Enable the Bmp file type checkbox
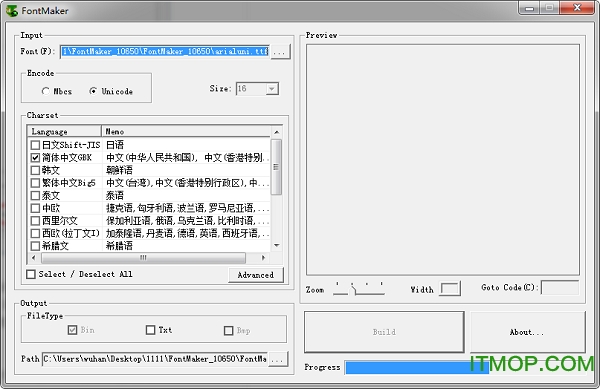 tap(228, 330)
